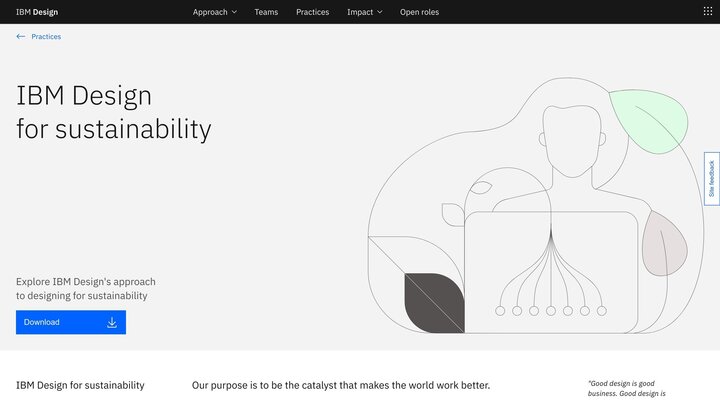Viewport: 720px width, 400px height.
Task: Open the Practices item in the top nav
Action: coord(312,12)
